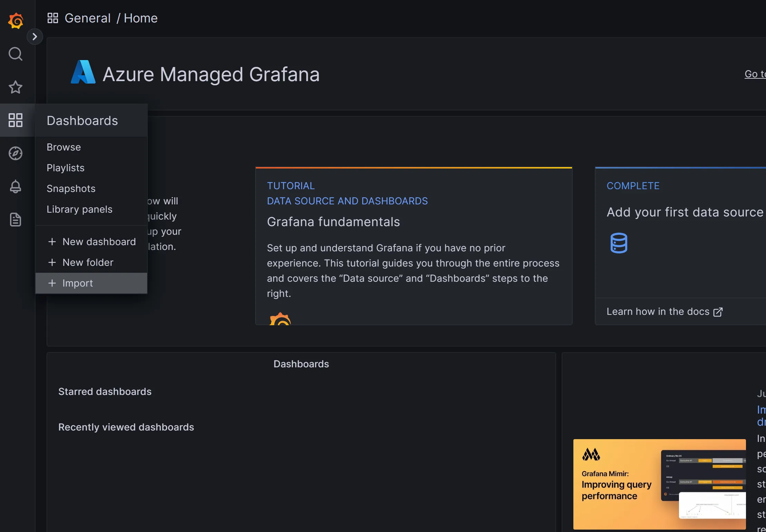Click the Grafana logo icon
This screenshot has height=532, width=766.
(x=16, y=21)
